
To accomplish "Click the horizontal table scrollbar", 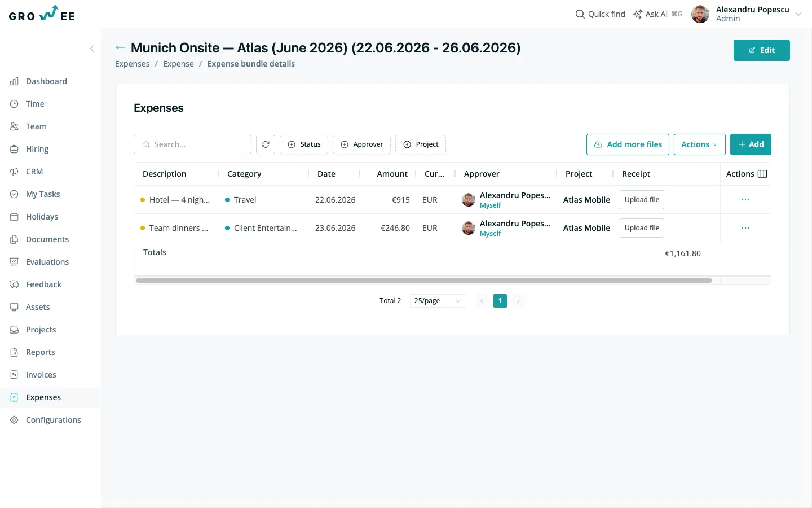I will click(x=424, y=281).
